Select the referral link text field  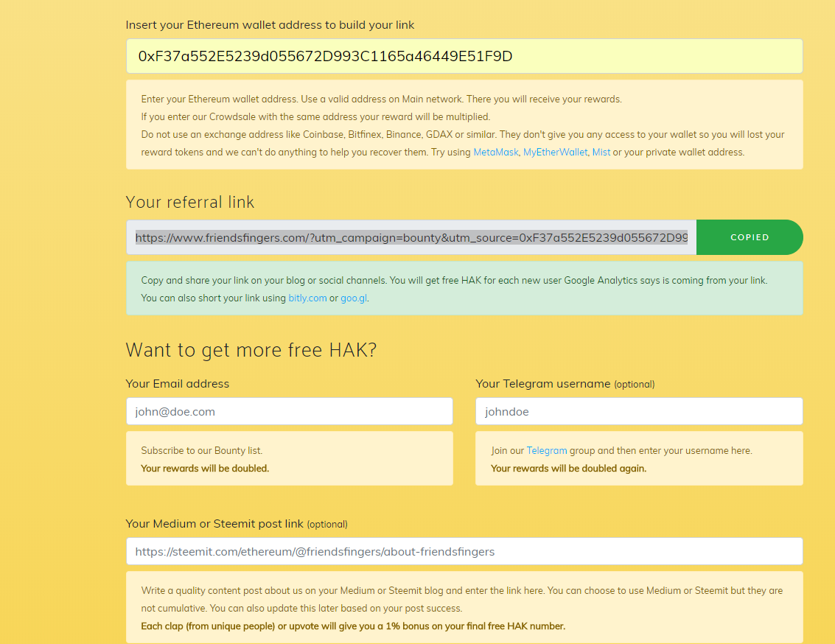tap(411, 237)
